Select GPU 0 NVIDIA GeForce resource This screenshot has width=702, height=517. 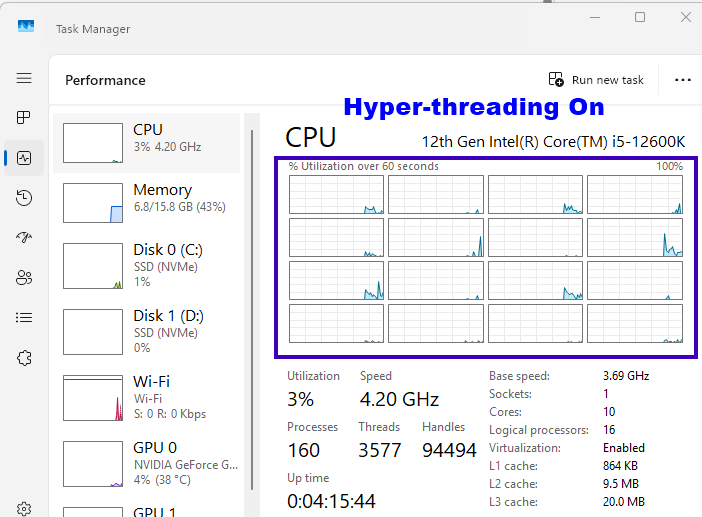(x=146, y=463)
